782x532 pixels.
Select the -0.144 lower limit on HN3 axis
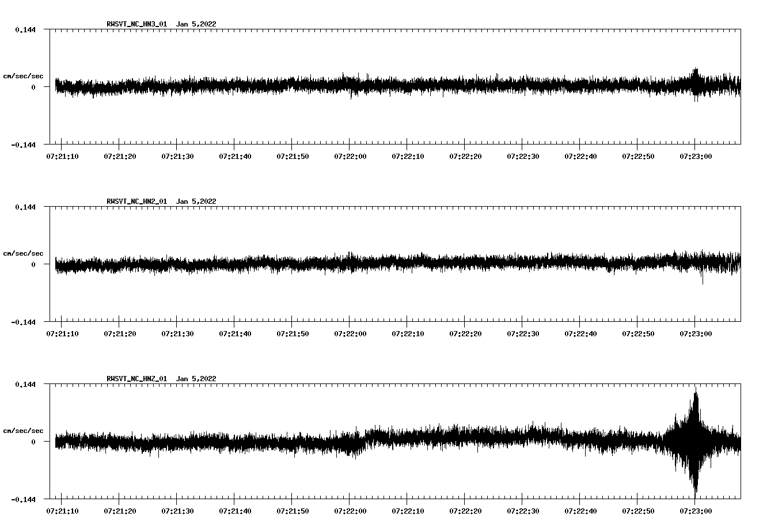click(x=24, y=145)
